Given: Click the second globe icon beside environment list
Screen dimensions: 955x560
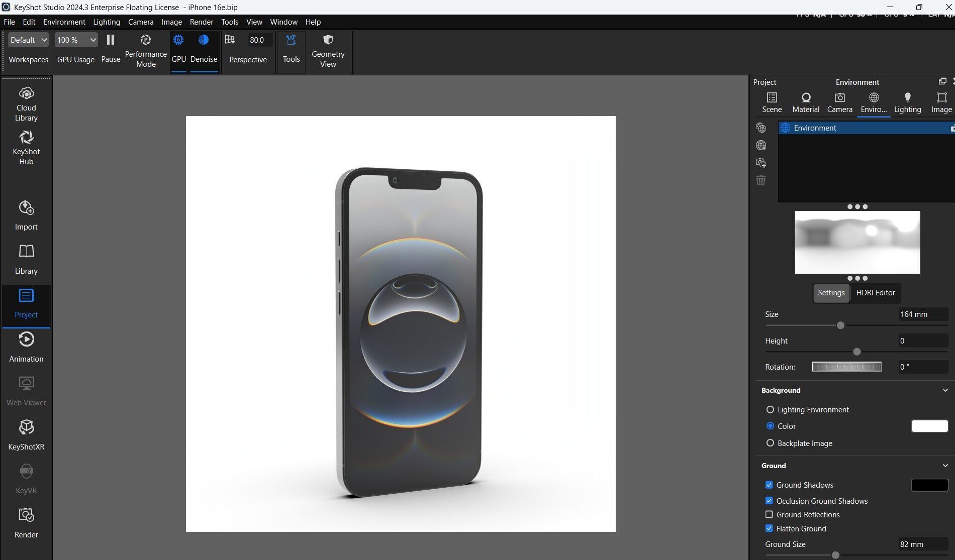Looking at the screenshot, I should (x=761, y=146).
